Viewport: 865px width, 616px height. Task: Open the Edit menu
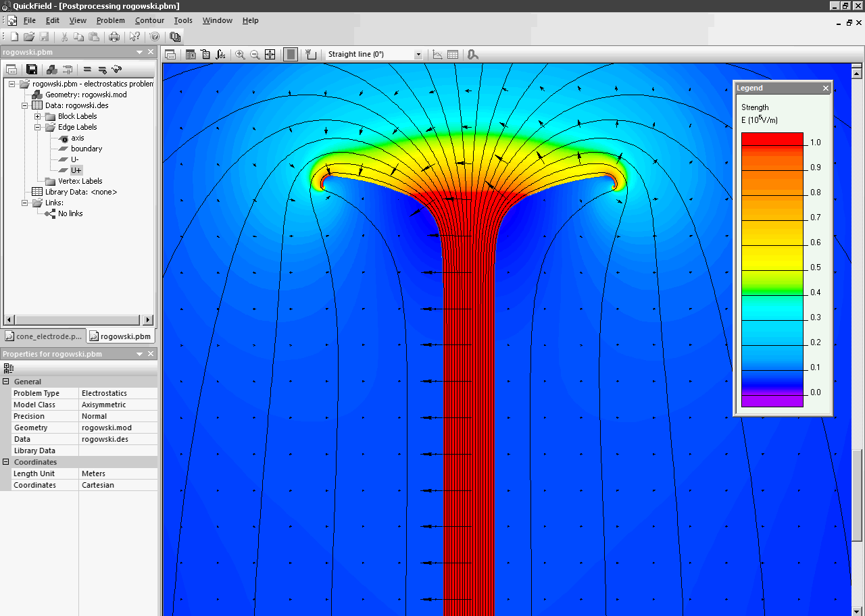click(53, 20)
